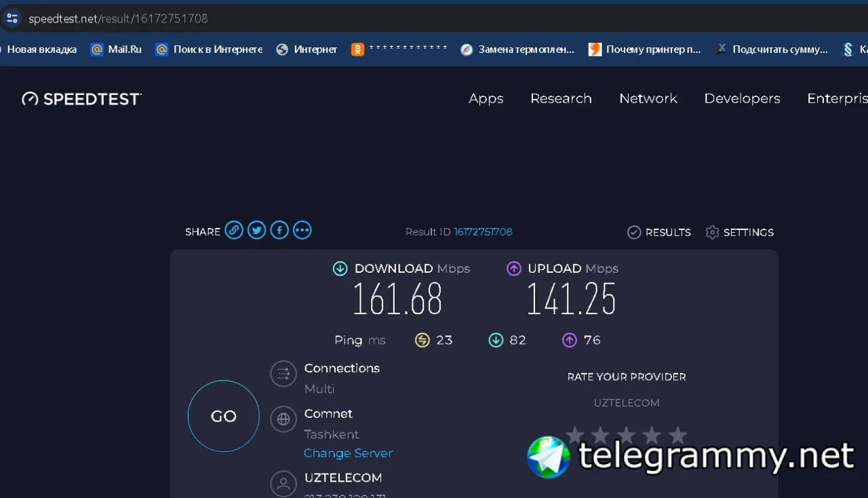
Task: Click the Change Server link
Action: [x=349, y=453]
